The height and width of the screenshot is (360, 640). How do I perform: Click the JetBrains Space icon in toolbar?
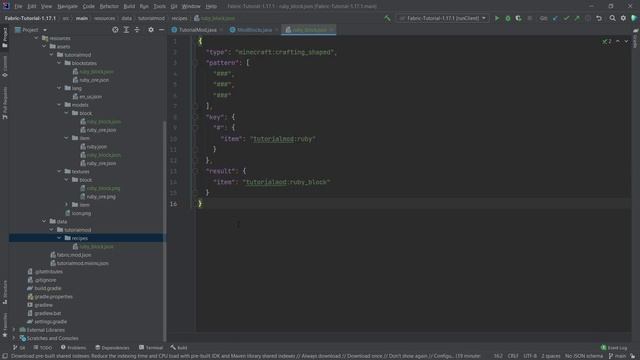(x=634, y=18)
